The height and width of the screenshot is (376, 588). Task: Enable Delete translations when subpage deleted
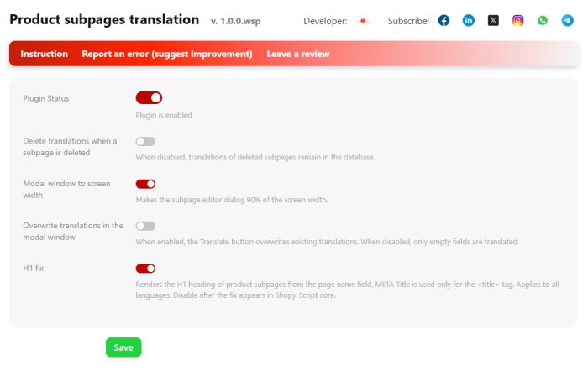pos(145,142)
